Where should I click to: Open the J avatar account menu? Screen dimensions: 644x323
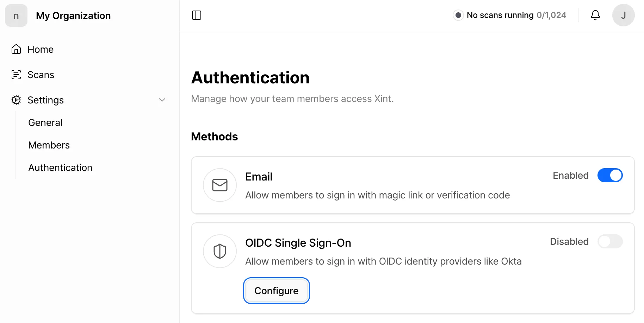click(623, 15)
